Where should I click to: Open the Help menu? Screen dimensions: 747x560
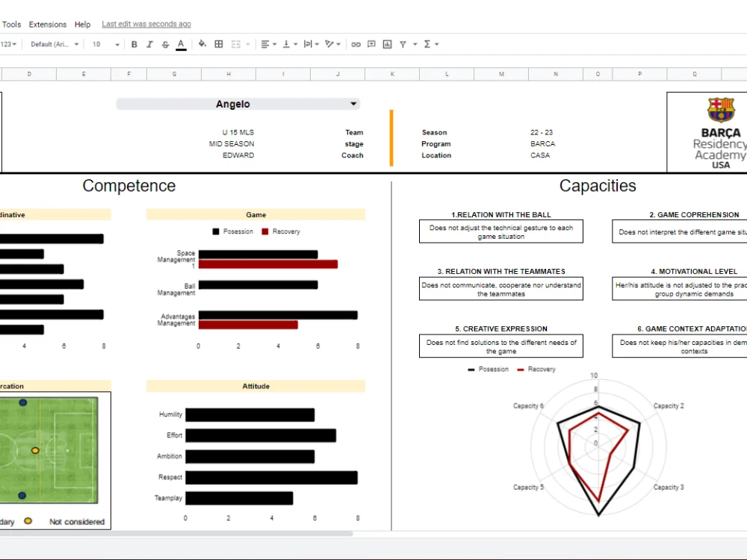coord(82,23)
